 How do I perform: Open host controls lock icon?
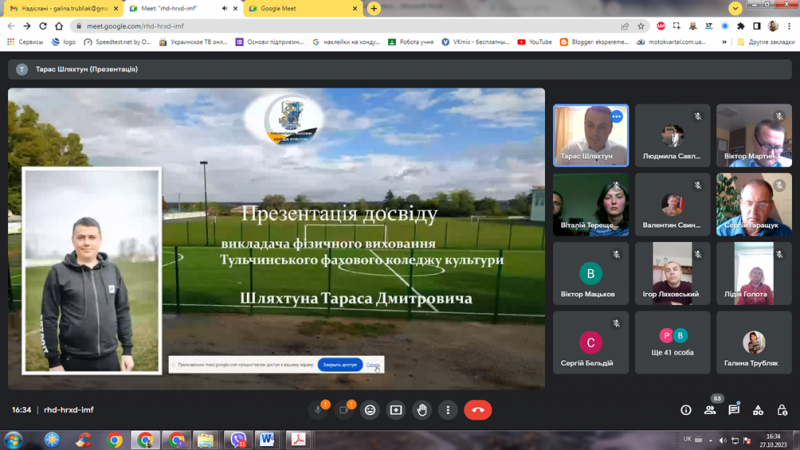782,410
